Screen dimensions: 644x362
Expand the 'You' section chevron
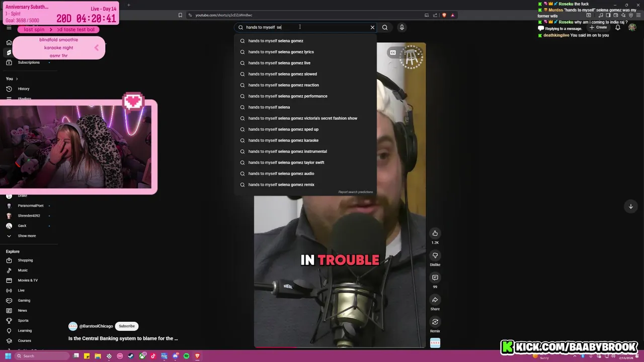click(17, 79)
